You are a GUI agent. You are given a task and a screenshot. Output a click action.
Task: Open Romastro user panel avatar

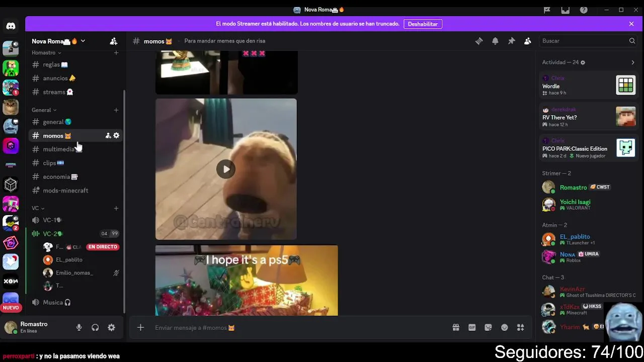click(11, 328)
